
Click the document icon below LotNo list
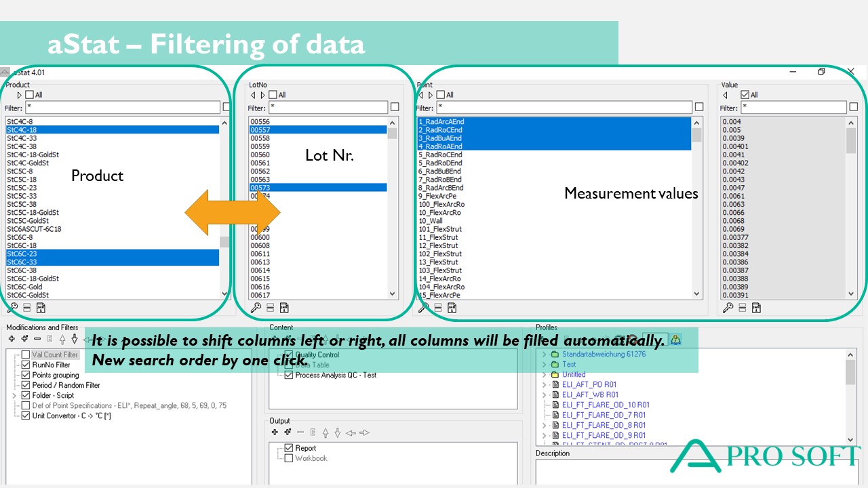[284, 308]
